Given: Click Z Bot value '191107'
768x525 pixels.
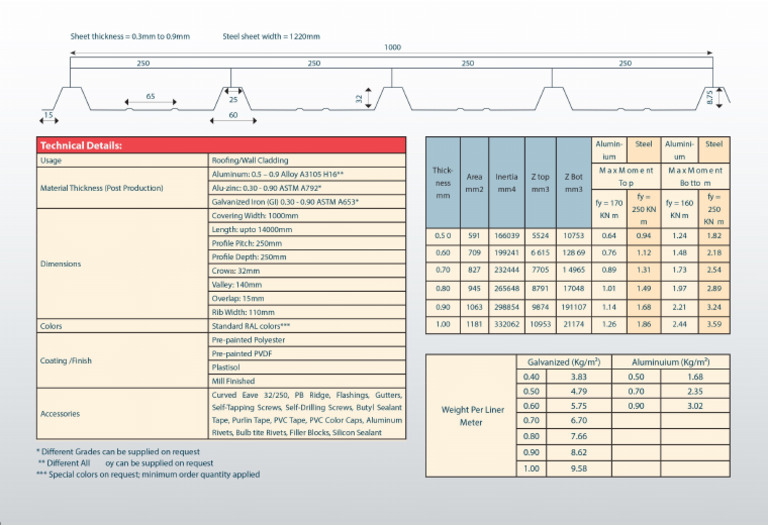Looking at the screenshot, I should click(574, 308).
